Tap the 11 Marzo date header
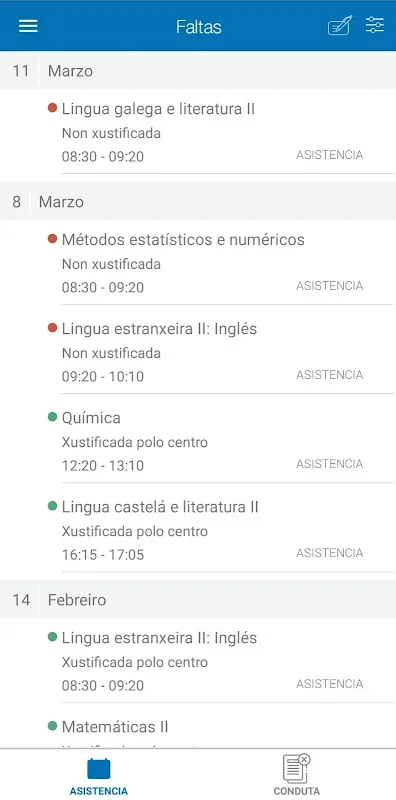The height and width of the screenshot is (800, 396). (x=198, y=70)
